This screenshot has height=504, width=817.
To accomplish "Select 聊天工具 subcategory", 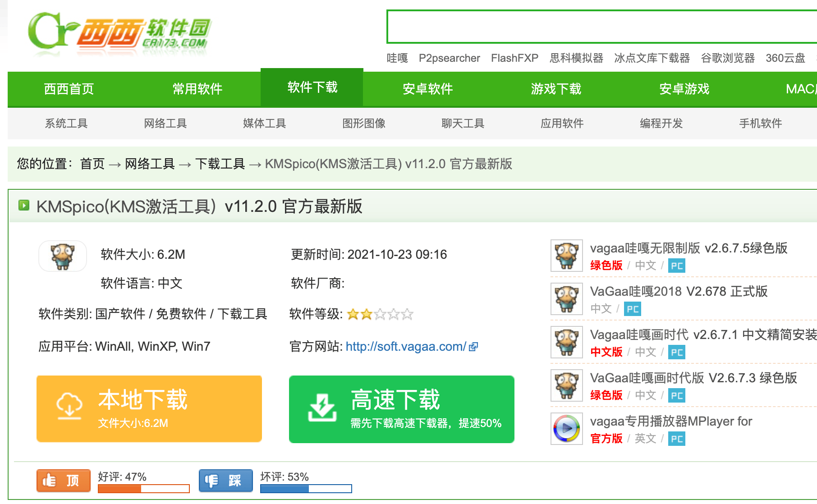I will point(463,124).
